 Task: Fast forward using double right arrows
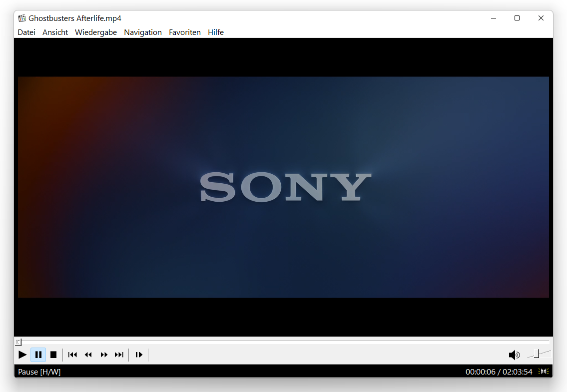click(x=104, y=355)
